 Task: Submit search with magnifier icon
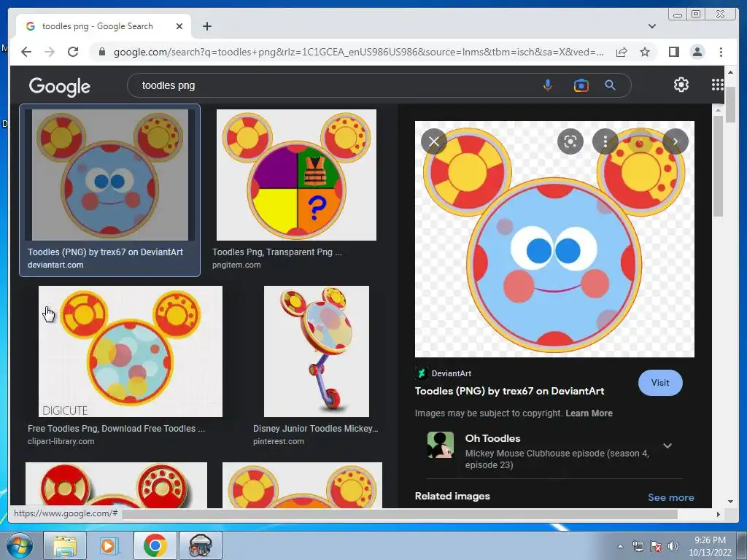click(611, 86)
